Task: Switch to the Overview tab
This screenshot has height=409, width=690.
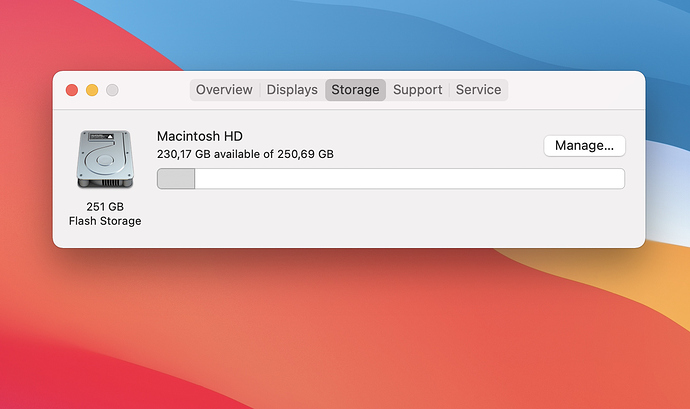Action: click(x=224, y=90)
